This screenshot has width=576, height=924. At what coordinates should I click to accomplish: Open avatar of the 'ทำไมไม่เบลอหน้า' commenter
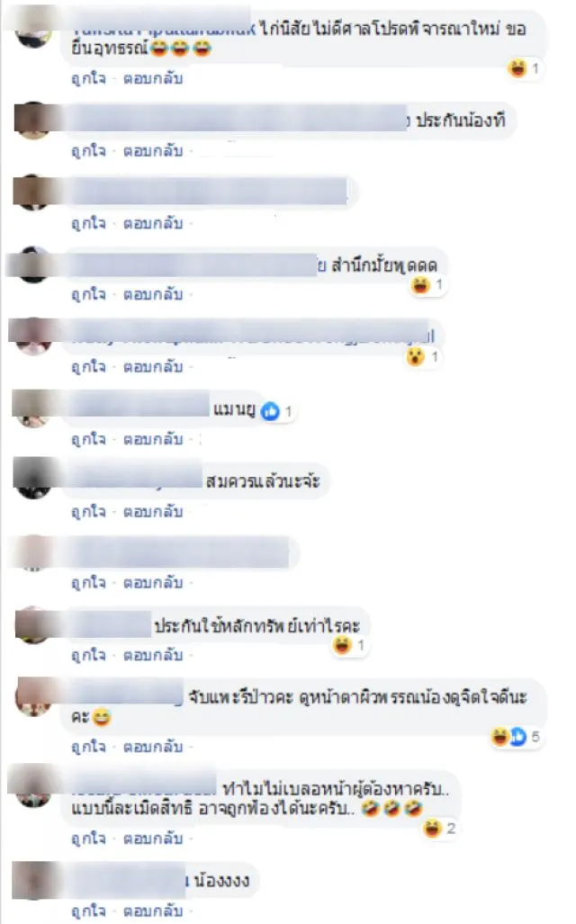click(33, 788)
